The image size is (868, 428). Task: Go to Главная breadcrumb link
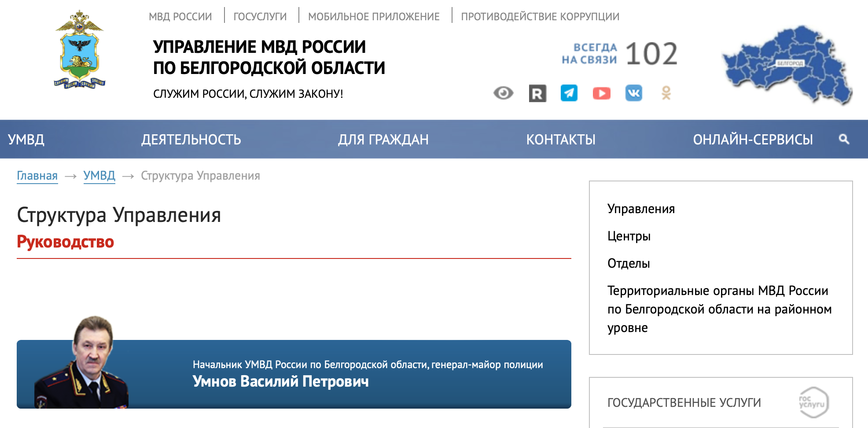click(x=37, y=176)
